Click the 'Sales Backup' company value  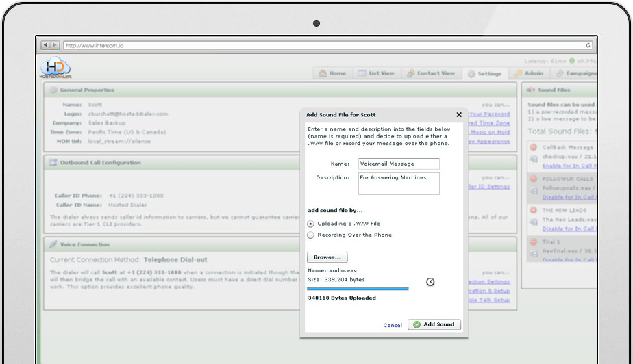click(x=107, y=123)
